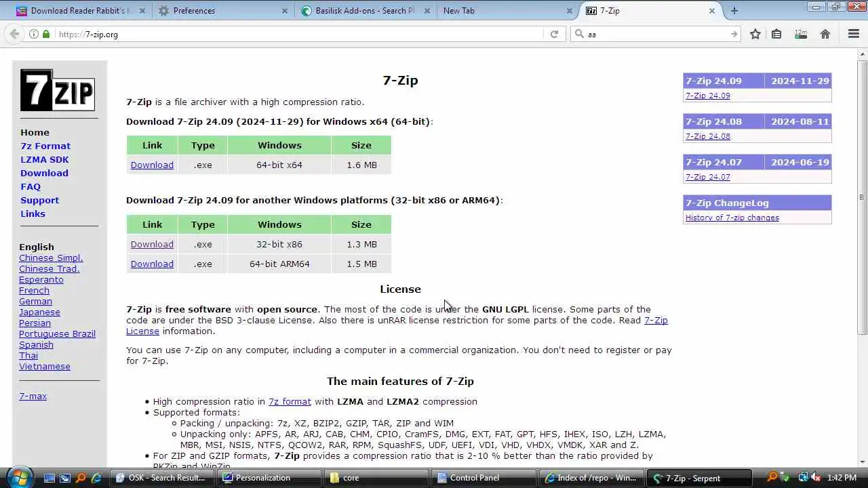Open the core folder taskbar button

point(375,478)
